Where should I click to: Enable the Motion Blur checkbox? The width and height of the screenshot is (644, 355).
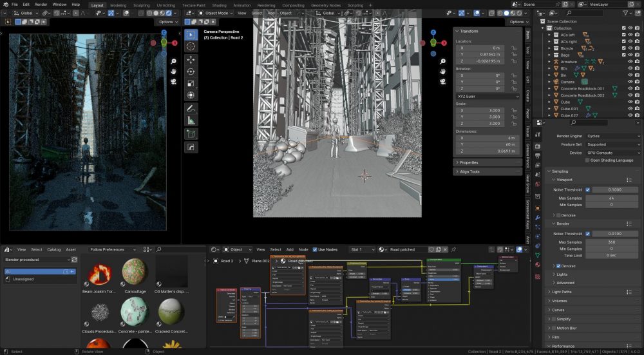point(554,328)
